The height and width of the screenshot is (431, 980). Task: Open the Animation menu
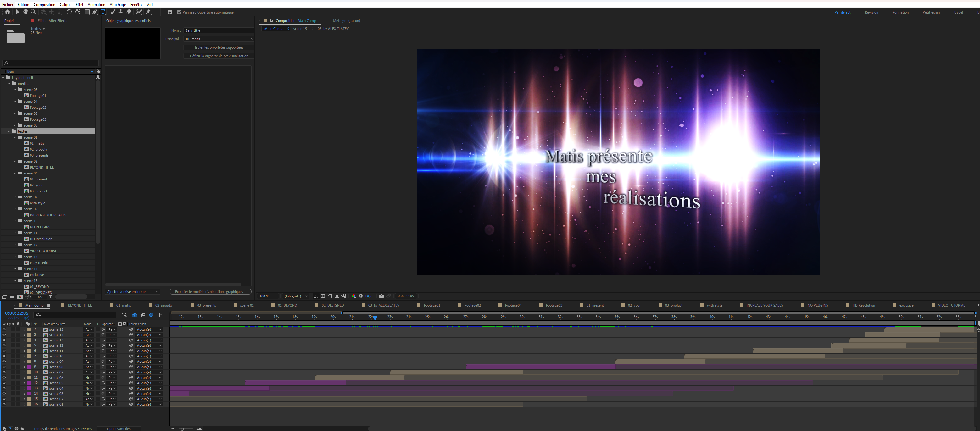coord(96,5)
